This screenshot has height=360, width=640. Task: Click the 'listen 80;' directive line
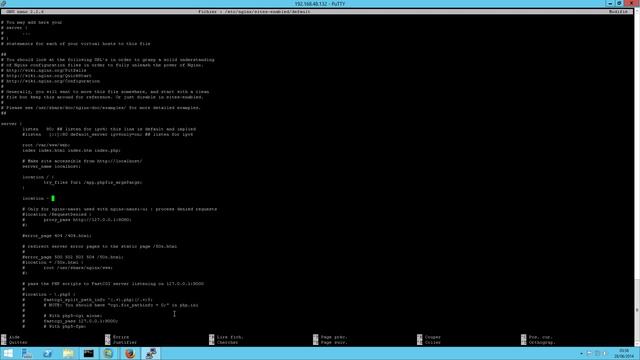pos(109,129)
